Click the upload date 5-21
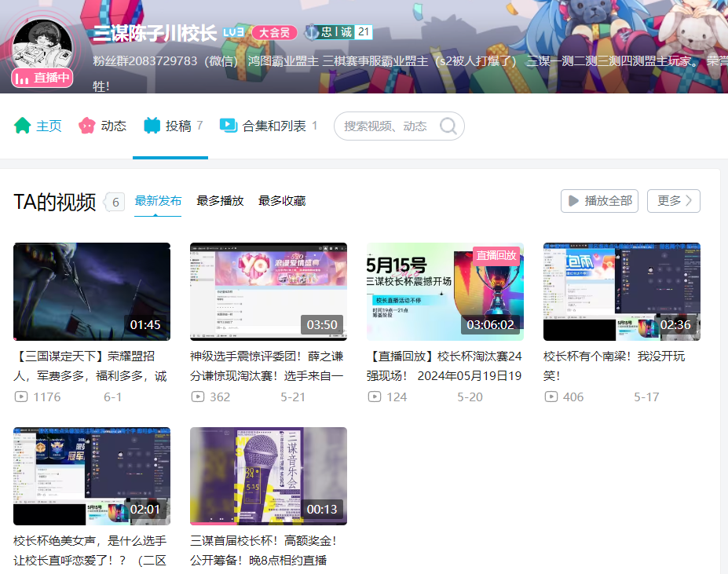 click(x=293, y=397)
